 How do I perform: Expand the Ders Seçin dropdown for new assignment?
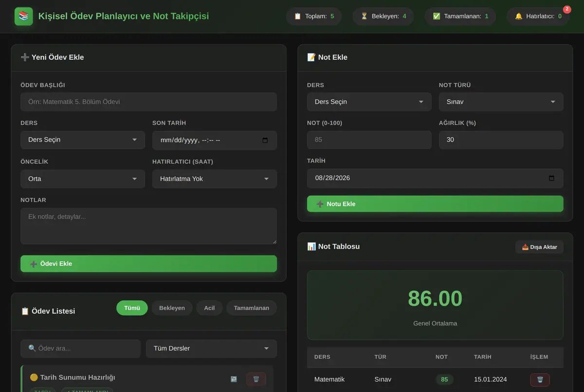tap(83, 140)
